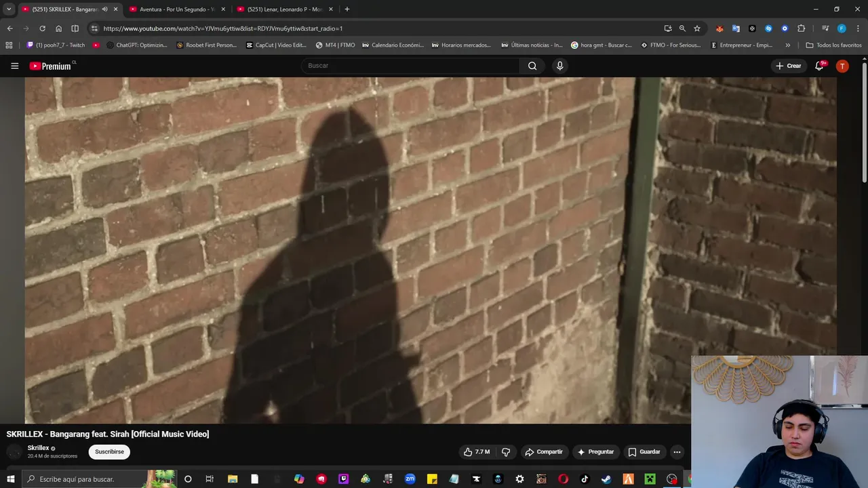The height and width of the screenshot is (488, 868).
Task: Click the search magnifier button on YouTube
Action: (532, 66)
